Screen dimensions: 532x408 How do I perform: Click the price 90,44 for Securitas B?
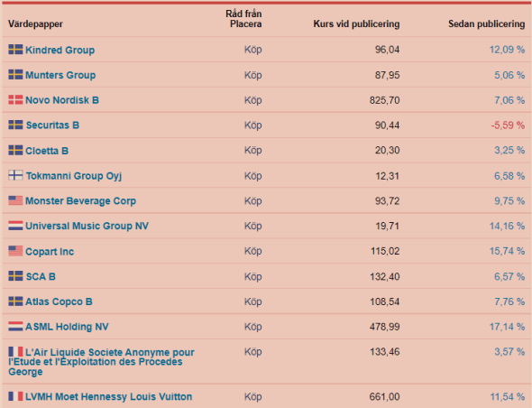387,125
